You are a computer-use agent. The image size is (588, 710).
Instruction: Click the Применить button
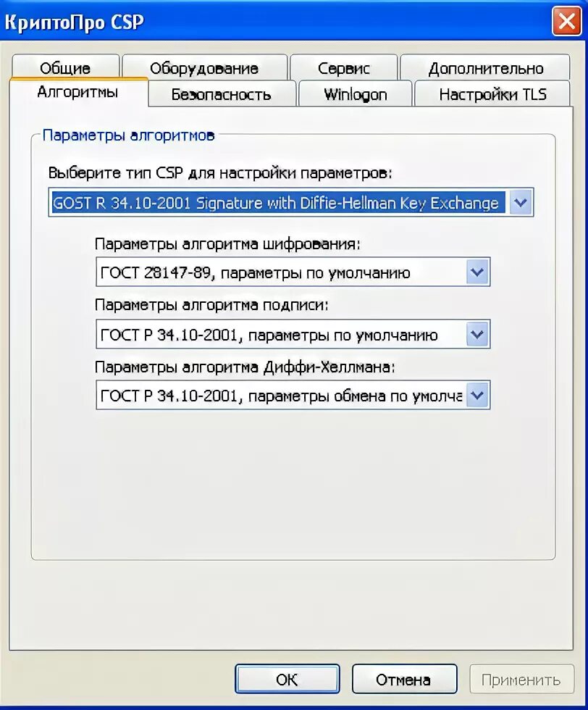click(521, 679)
